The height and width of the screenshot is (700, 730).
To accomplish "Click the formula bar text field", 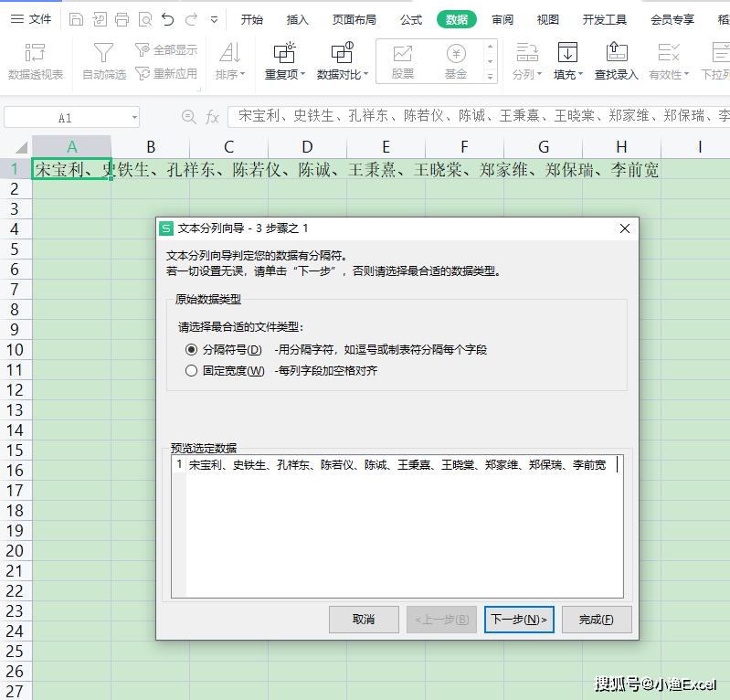I will (x=479, y=116).
